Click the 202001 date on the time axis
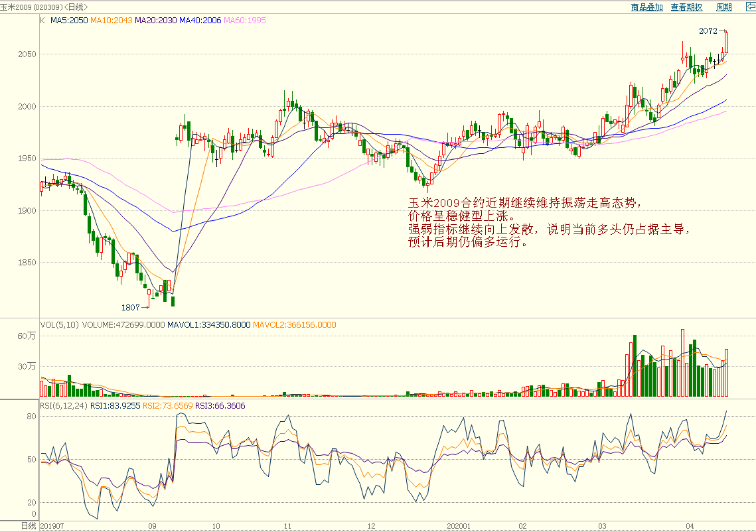This screenshot has height=532, width=756. click(x=459, y=526)
